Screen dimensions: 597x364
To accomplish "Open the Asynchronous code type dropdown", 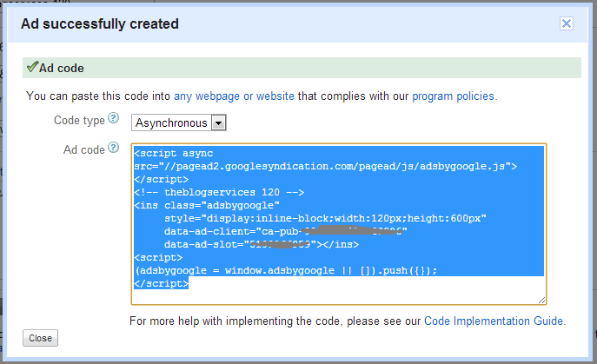I will point(178,122).
